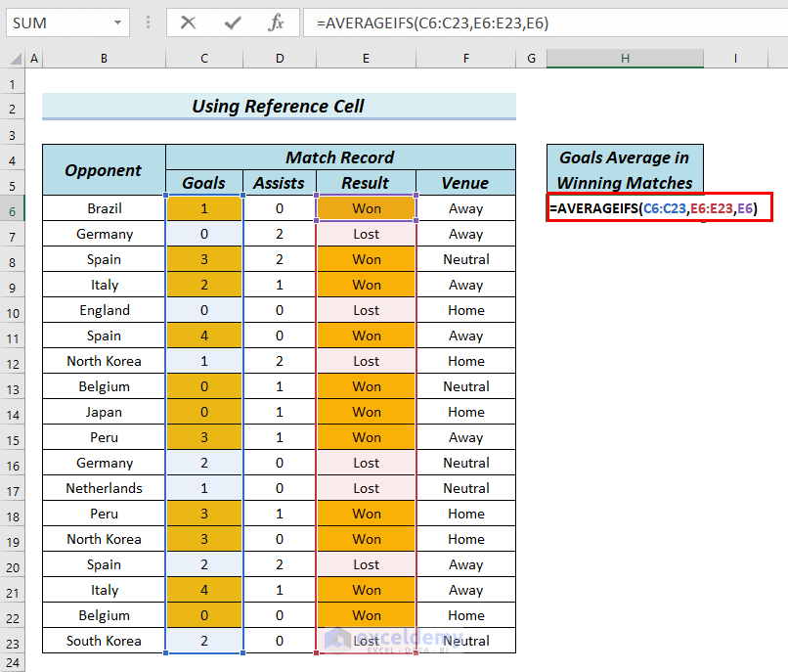The height and width of the screenshot is (672, 788).
Task: Open Insert Function fx dialog
Action: coord(276,22)
